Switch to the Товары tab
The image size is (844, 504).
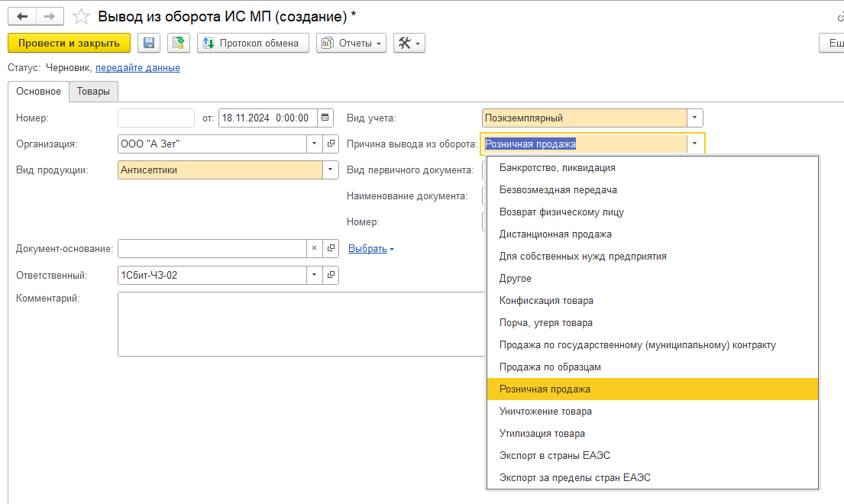pyautogui.click(x=93, y=92)
